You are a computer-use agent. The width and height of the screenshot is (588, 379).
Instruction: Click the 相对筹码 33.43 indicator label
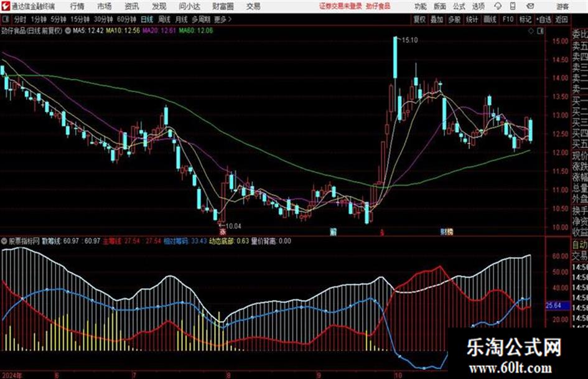pos(185,241)
